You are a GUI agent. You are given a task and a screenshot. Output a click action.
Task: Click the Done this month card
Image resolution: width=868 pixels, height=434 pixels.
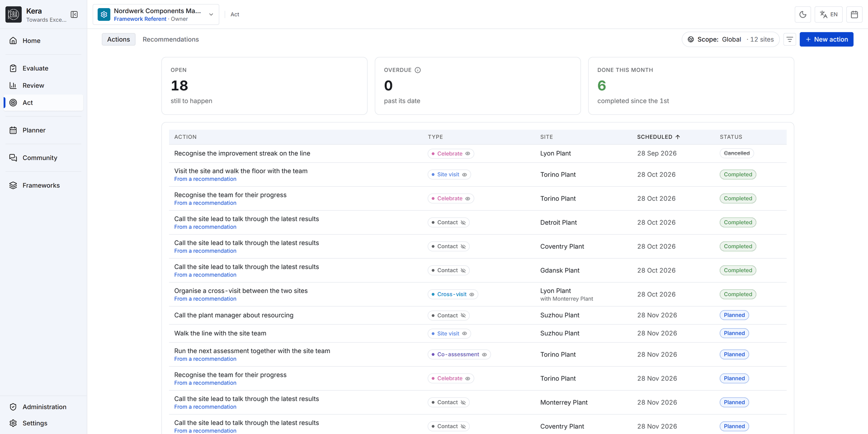point(691,86)
